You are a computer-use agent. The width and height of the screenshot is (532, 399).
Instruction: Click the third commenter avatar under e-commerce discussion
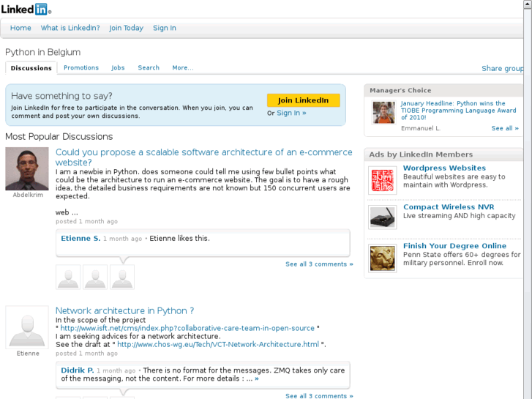(122, 277)
